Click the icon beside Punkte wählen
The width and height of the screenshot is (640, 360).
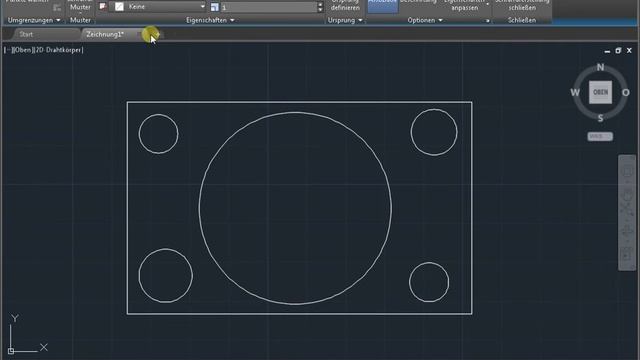57,7
